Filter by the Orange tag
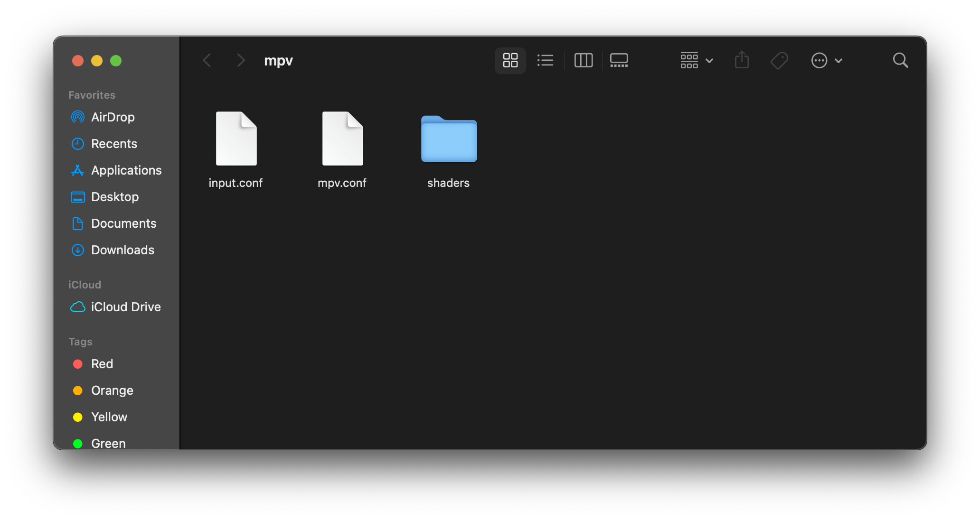Image resolution: width=980 pixels, height=520 pixels. click(x=112, y=390)
